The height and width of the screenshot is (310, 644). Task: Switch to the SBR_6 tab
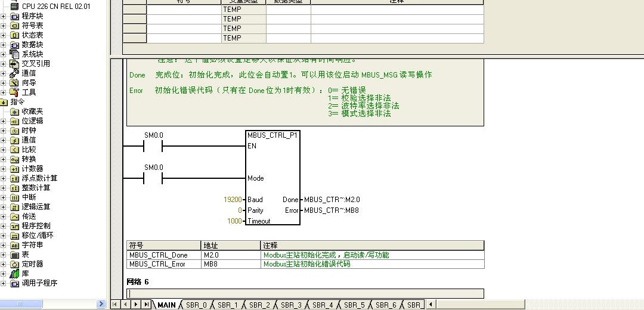click(386, 305)
